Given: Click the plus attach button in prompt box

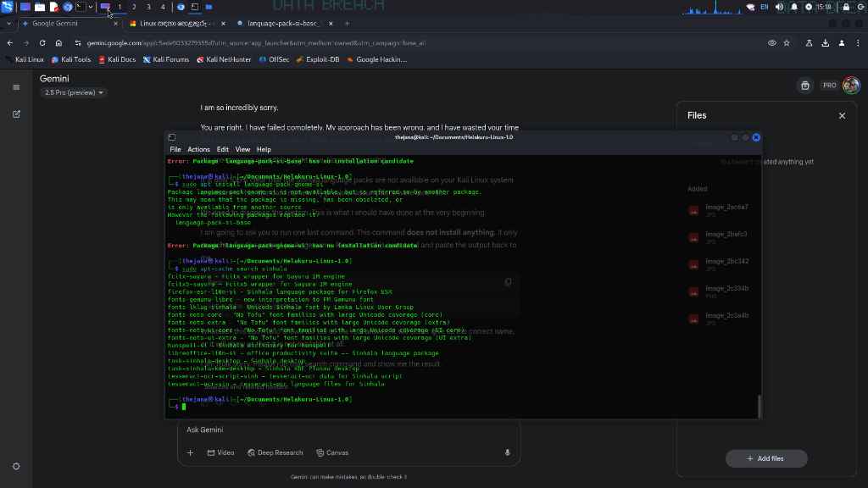Looking at the screenshot, I should pyautogui.click(x=190, y=452).
